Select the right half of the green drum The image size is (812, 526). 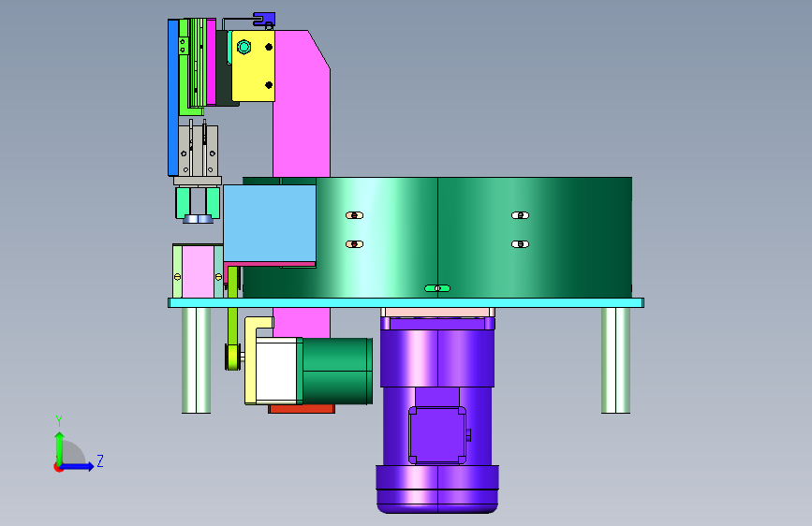click(535, 237)
